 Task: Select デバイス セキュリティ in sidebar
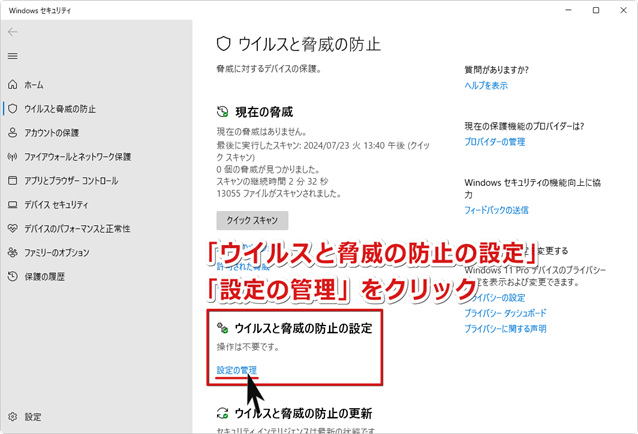pyautogui.click(x=56, y=205)
